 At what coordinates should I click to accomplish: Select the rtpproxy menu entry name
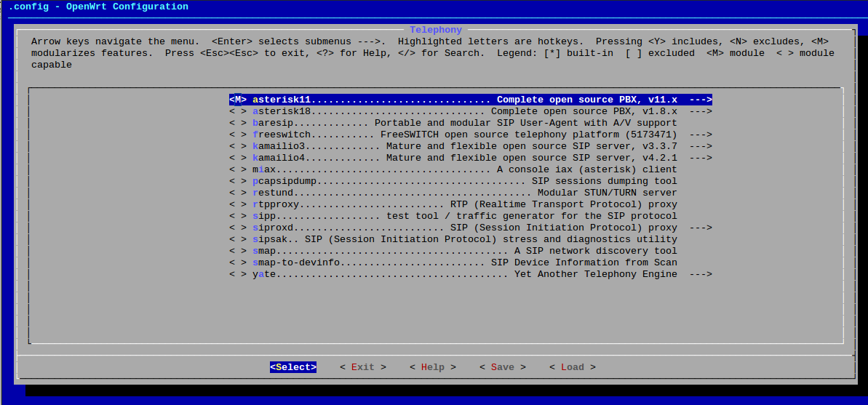click(276, 204)
